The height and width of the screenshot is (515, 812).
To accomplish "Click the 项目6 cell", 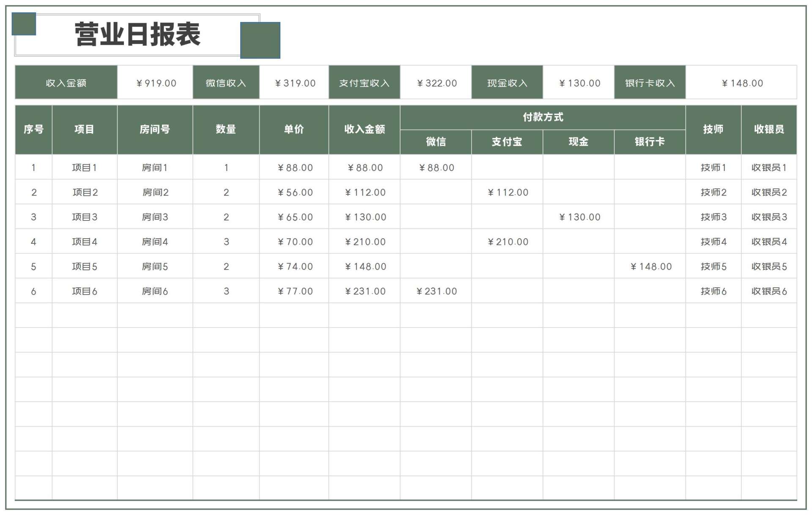I will click(85, 291).
